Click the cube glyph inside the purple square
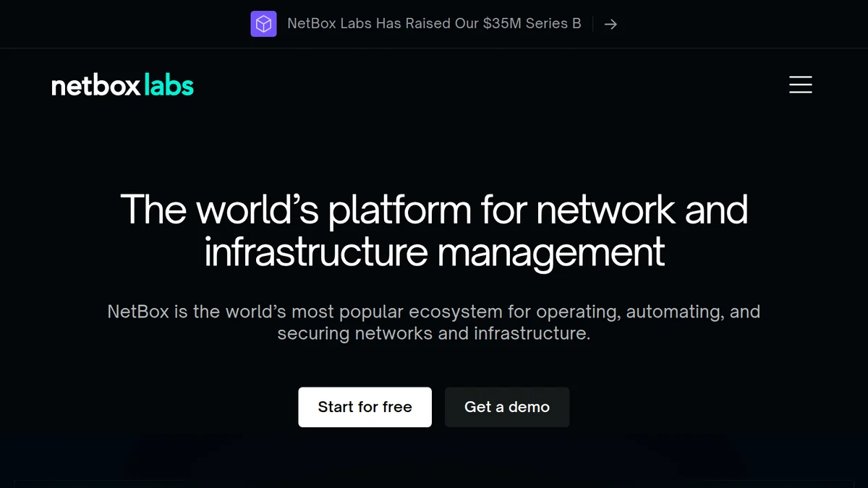Screen dimensions: 868x488 click(x=264, y=23)
